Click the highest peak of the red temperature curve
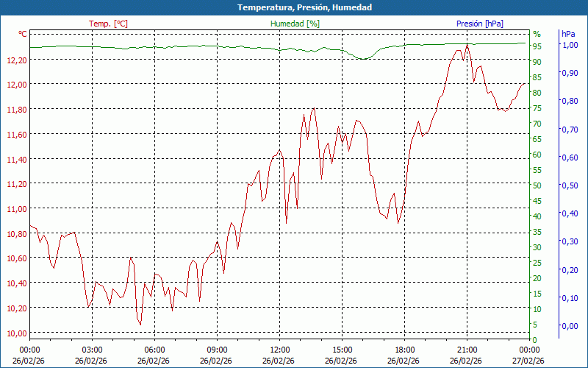The height and width of the screenshot is (368, 588). click(467, 44)
